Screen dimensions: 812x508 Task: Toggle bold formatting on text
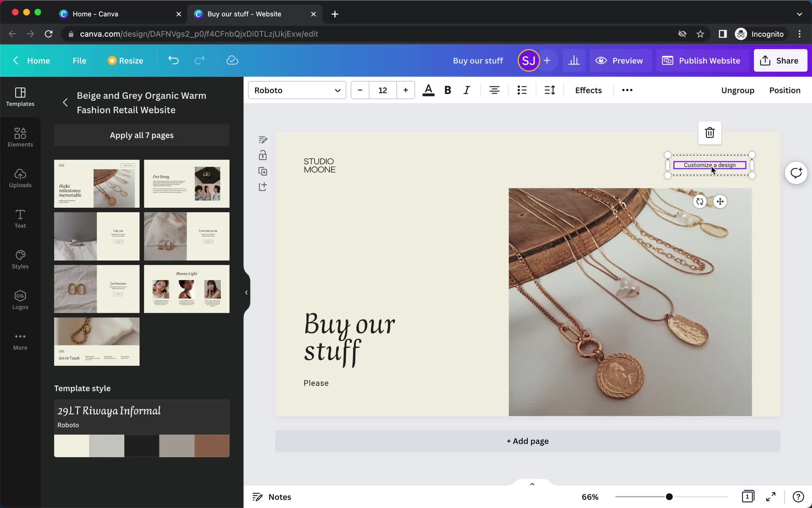click(447, 90)
